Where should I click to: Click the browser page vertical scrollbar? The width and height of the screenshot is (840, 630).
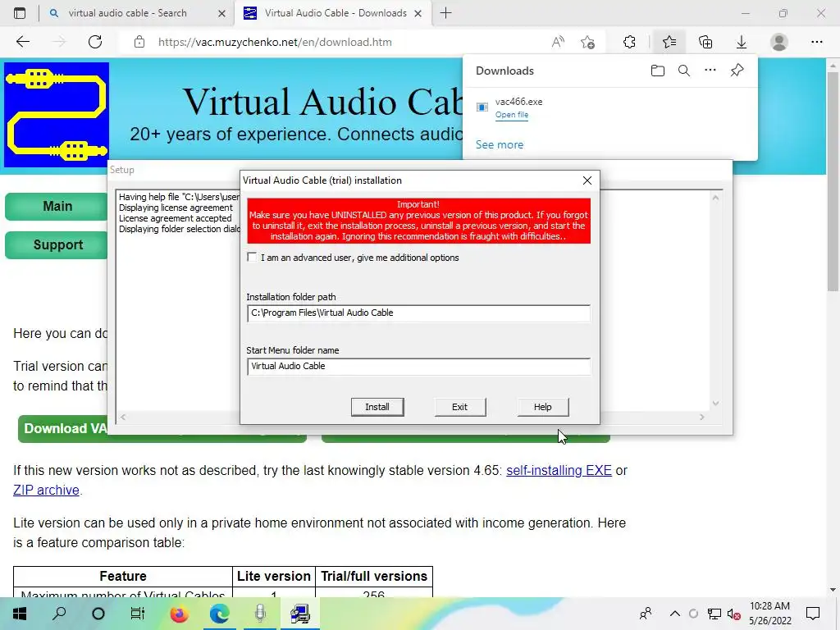(833, 182)
